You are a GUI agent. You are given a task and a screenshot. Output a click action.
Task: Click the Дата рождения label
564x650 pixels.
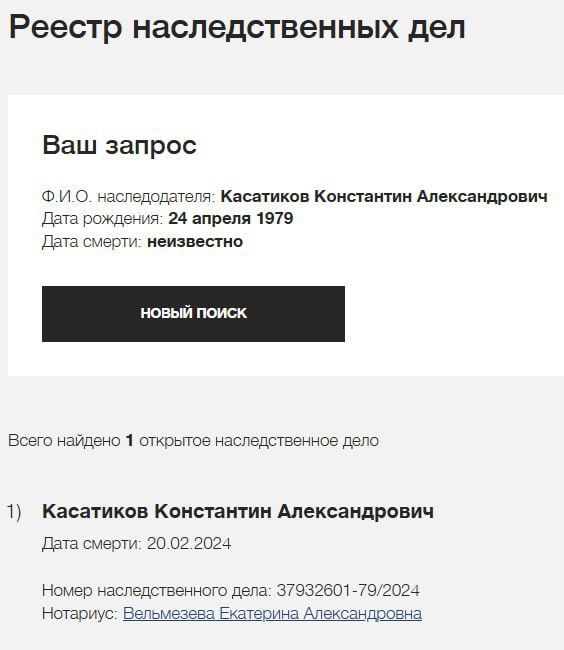[102, 218]
